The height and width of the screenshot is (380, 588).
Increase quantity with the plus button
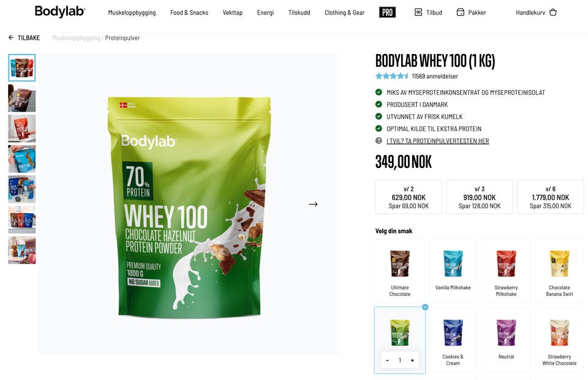(x=412, y=360)
